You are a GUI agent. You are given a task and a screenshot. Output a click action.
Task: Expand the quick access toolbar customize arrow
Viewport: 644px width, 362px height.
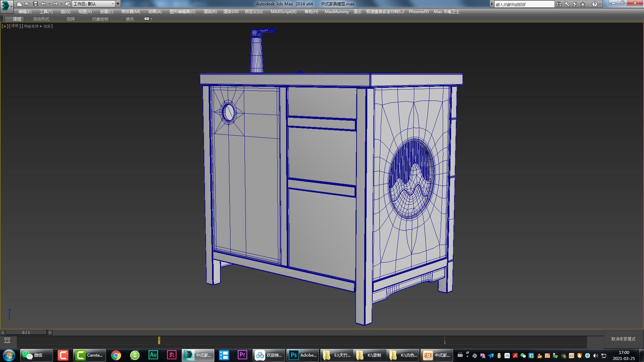point(118,4)
